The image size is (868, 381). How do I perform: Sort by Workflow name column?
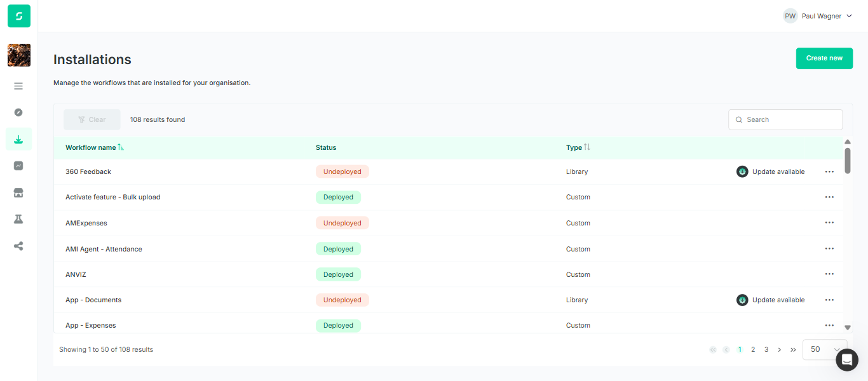(x=95, y=147)
